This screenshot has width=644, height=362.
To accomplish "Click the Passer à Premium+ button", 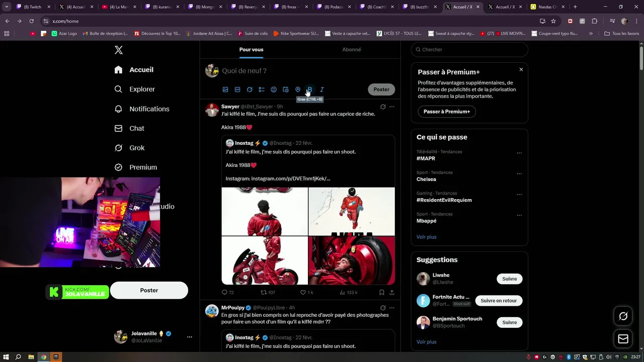I will [447, 112].
